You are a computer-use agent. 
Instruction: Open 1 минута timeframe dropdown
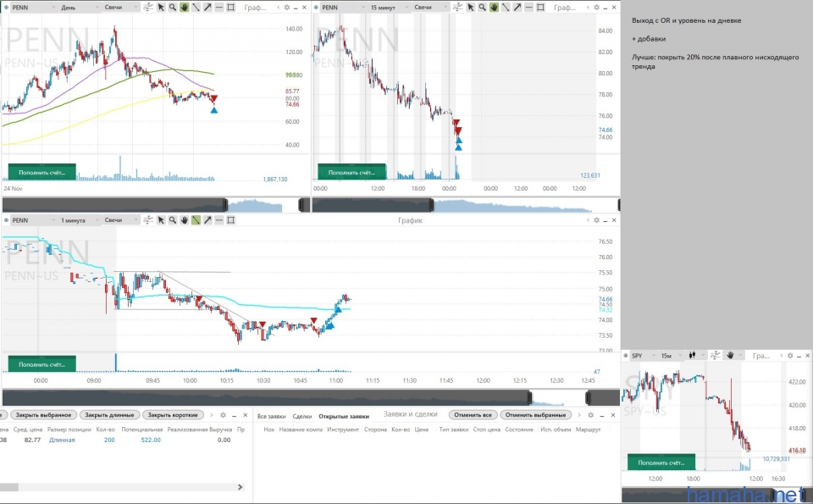pos(78,220)
